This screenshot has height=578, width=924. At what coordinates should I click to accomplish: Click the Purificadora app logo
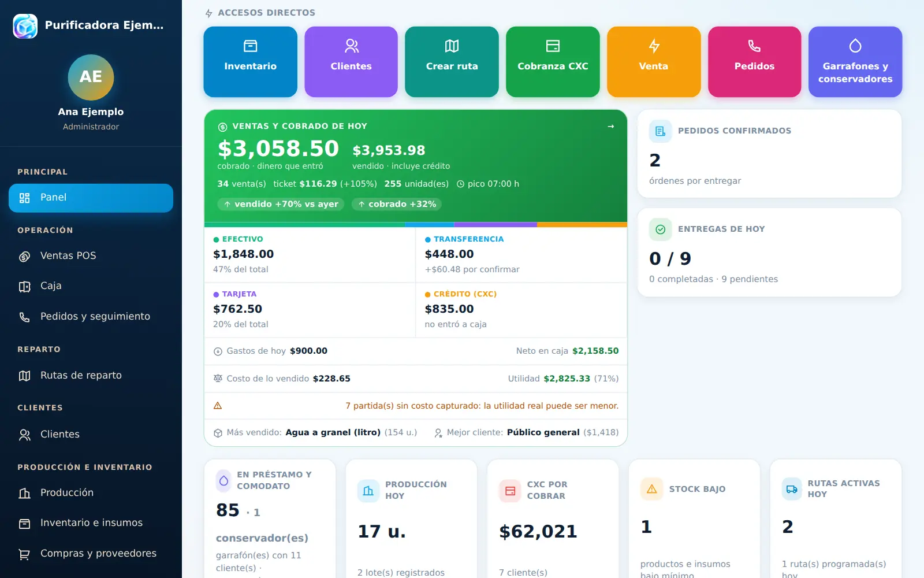[25, 26]
